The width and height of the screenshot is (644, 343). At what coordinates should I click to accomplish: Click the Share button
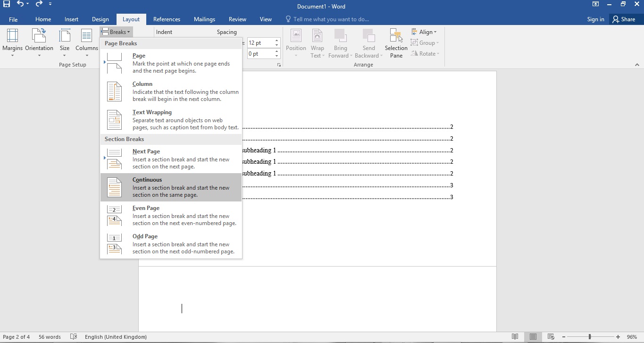point(624,19)
